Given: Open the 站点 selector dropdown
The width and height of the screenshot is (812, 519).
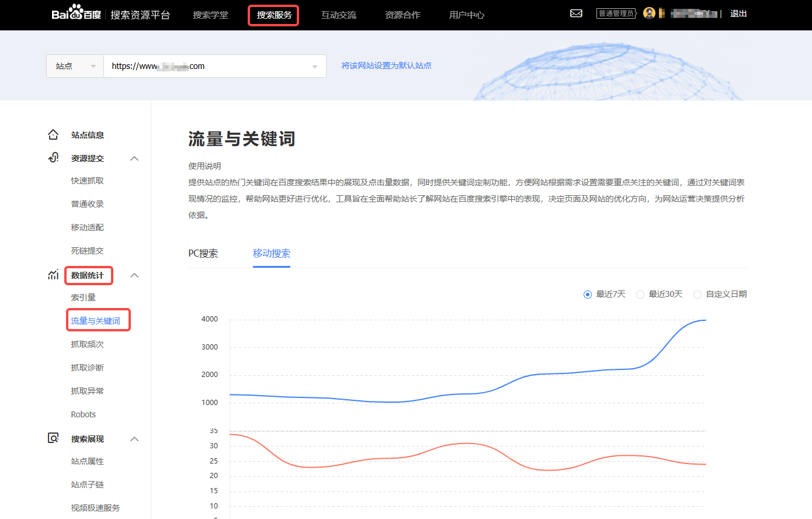Looking at the screenshot, I should pos(75,65).
